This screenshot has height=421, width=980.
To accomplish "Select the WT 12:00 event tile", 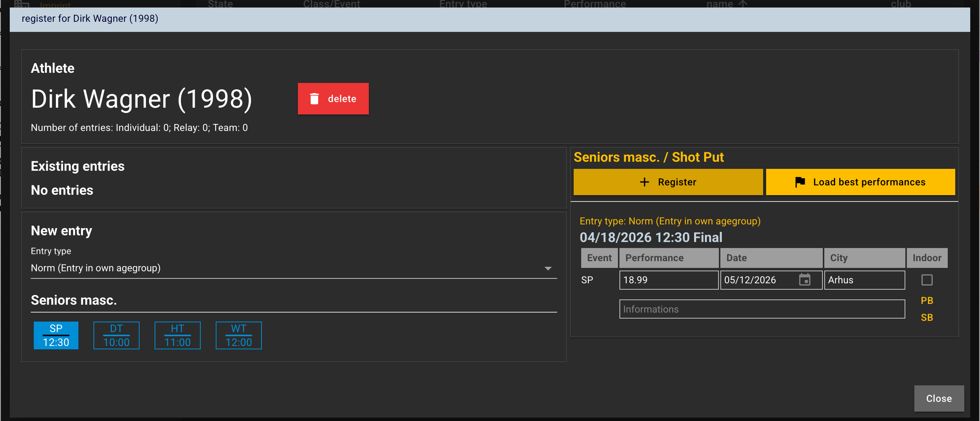I will [239, 335].
